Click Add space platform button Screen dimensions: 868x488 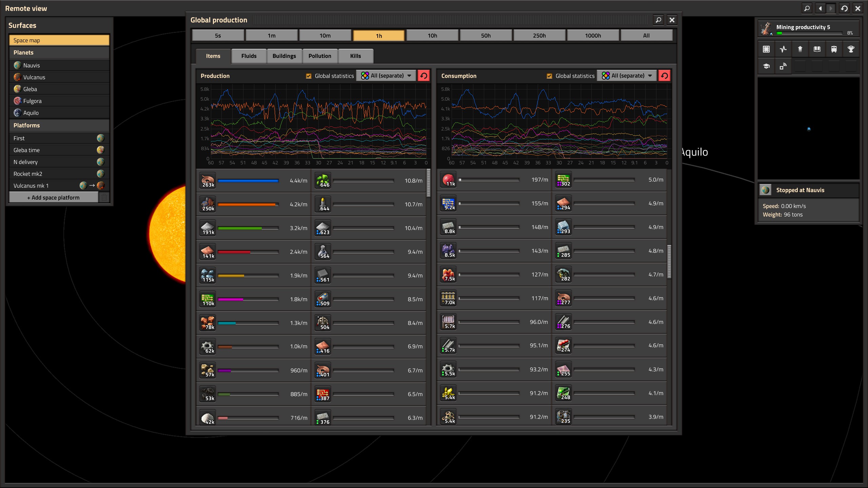tap(54, 198)
